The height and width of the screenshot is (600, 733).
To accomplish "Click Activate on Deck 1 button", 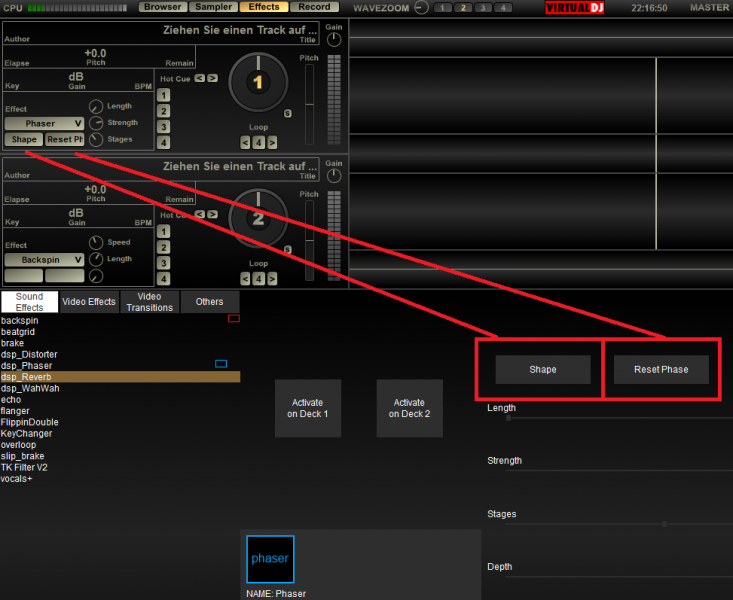I will pos(308,408).
